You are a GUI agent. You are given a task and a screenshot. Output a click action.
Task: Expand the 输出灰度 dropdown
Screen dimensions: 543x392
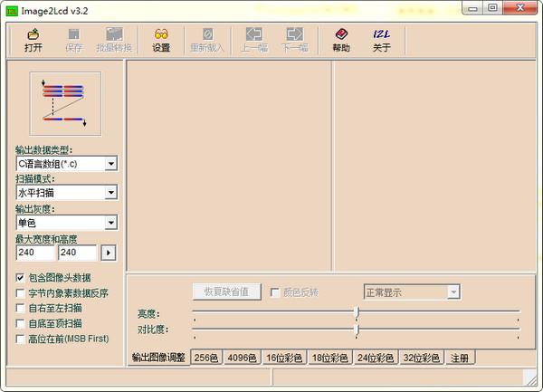coord(110,223)
